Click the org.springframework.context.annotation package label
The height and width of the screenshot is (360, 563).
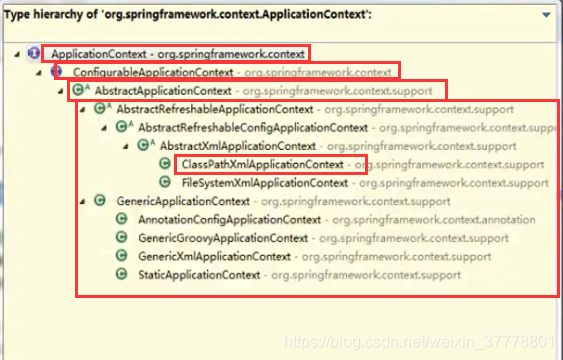tap(434, 220)
